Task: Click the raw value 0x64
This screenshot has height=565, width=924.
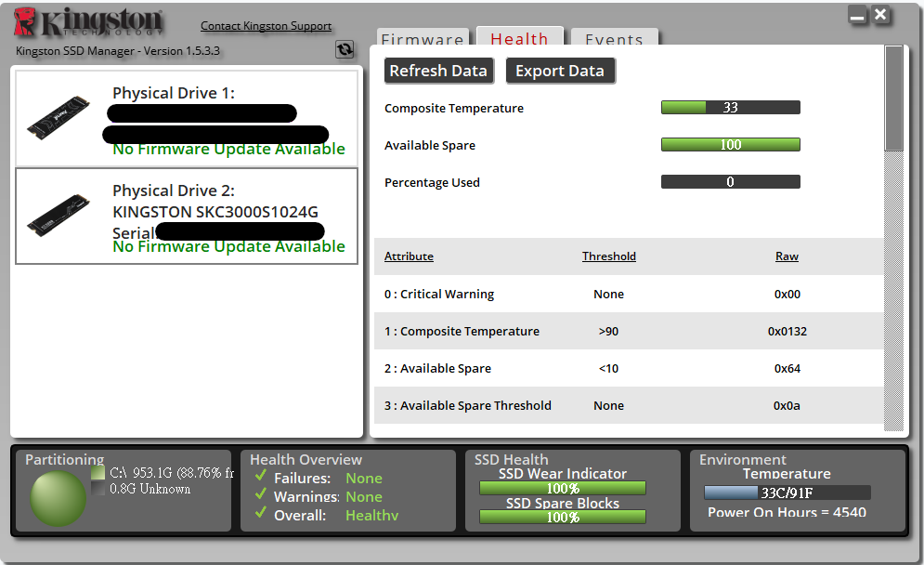Action: [x=787, y=369]
